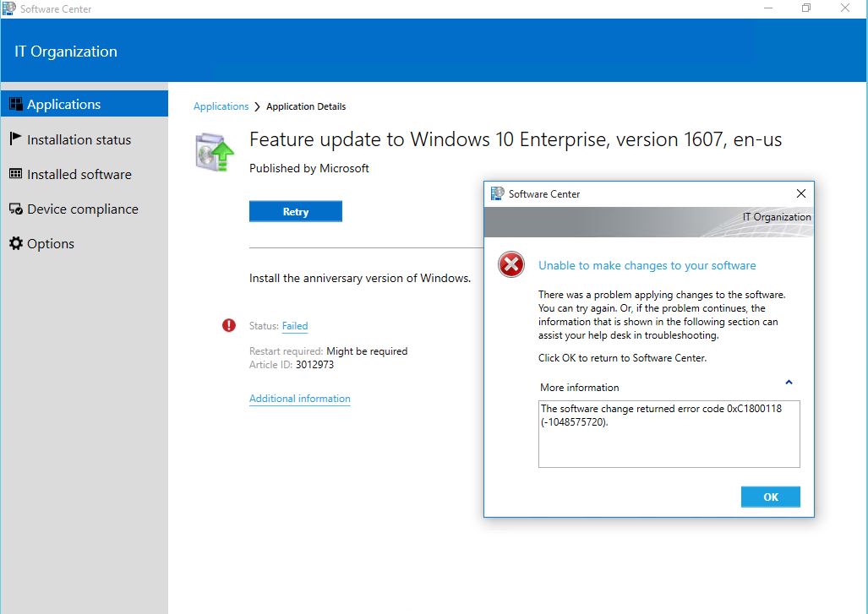The height and width of the screenshot is (614, 868).
Task: Click 'IT Organization' banner text in dialog
Action: pyautogui.click(x=777, y=217)
